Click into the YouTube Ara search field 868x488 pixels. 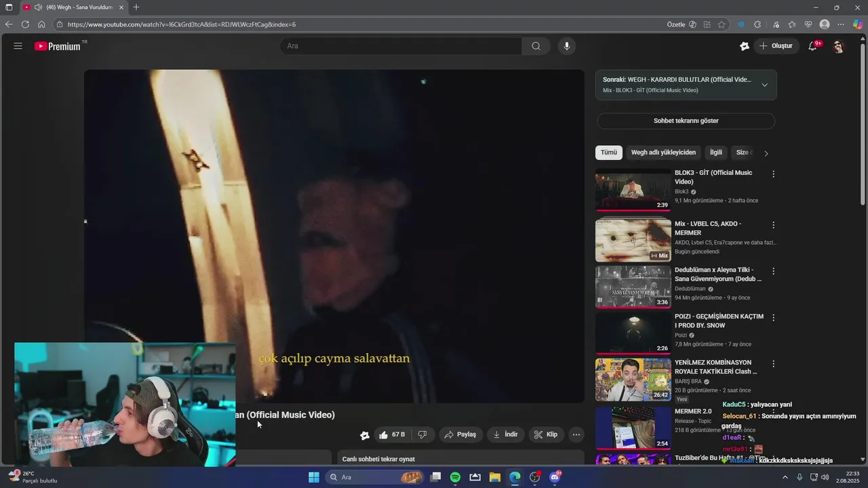coord(401,46)
